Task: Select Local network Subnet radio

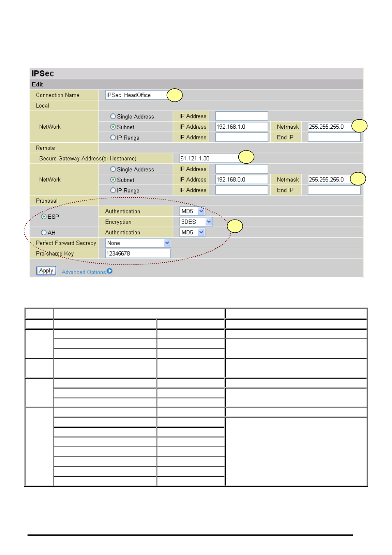Action: point(113,127)
